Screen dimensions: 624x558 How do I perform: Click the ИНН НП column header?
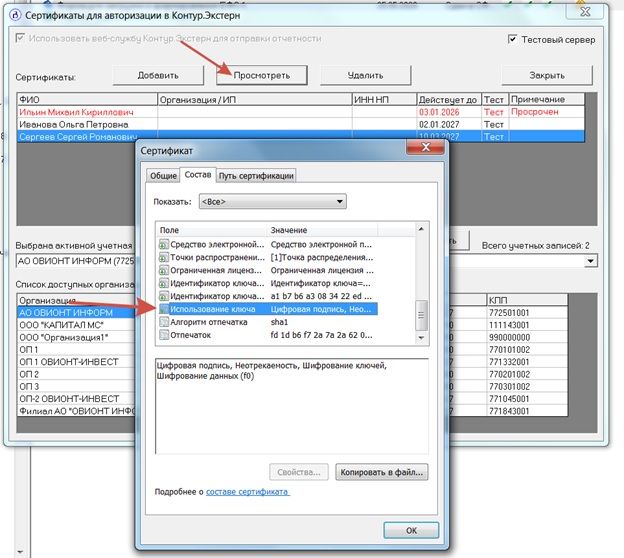coord(384,100)
